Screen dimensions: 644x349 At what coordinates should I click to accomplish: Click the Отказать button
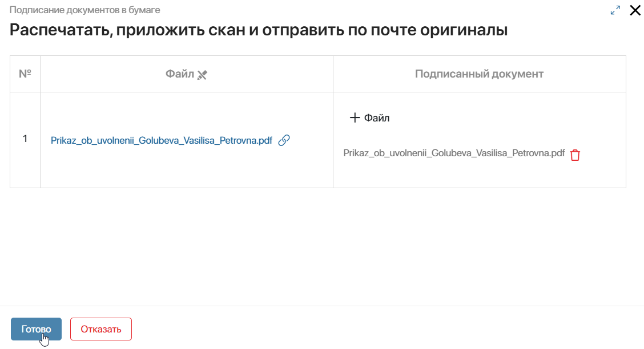pos(100,329)
